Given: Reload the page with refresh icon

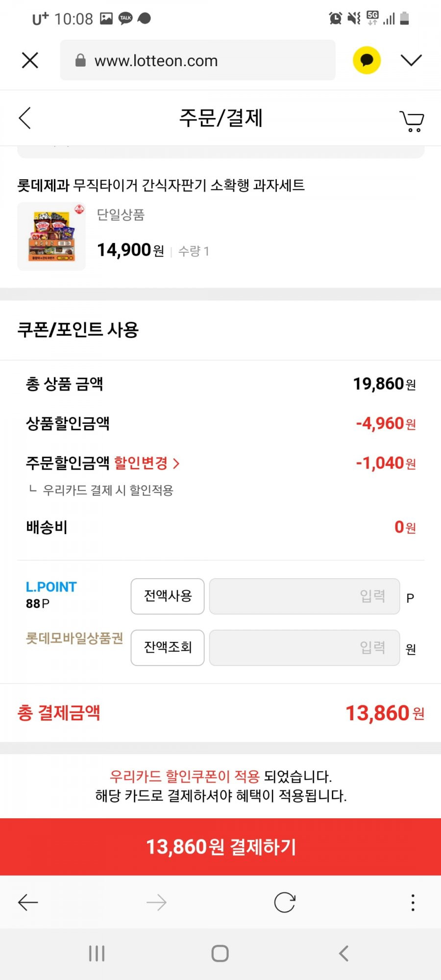Looking at the screenshot, I should pos(285,902).
